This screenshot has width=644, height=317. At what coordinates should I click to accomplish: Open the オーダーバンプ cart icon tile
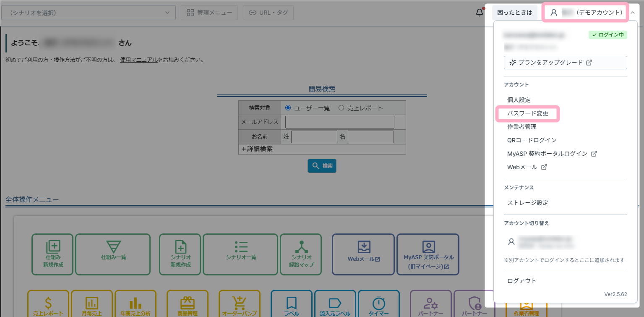click(240, 304)
